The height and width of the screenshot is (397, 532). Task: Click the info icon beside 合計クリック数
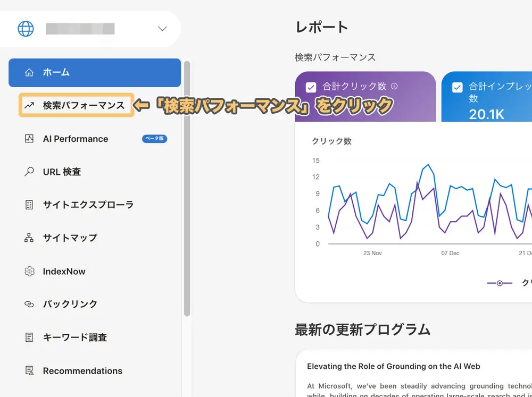tap(394, 86)
